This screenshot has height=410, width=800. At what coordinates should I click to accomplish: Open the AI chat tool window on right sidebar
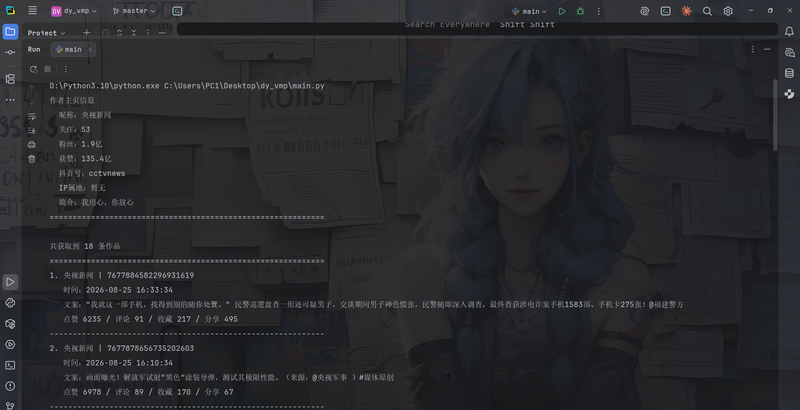[789, 53]
